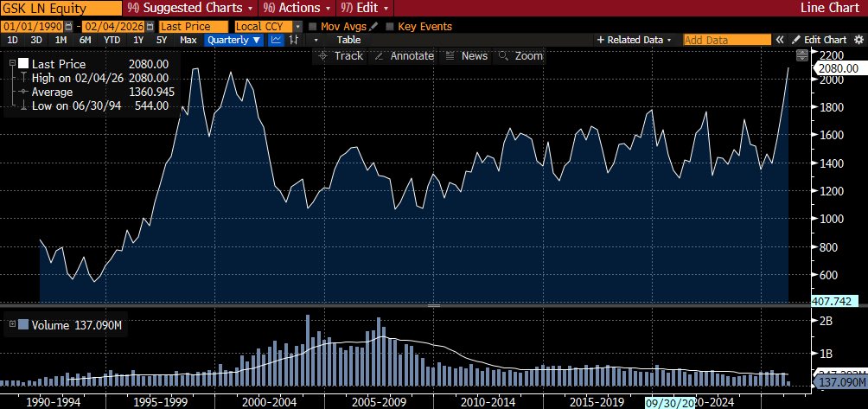
Task: Open the Related Data dropdown
Action: [634, 40]
